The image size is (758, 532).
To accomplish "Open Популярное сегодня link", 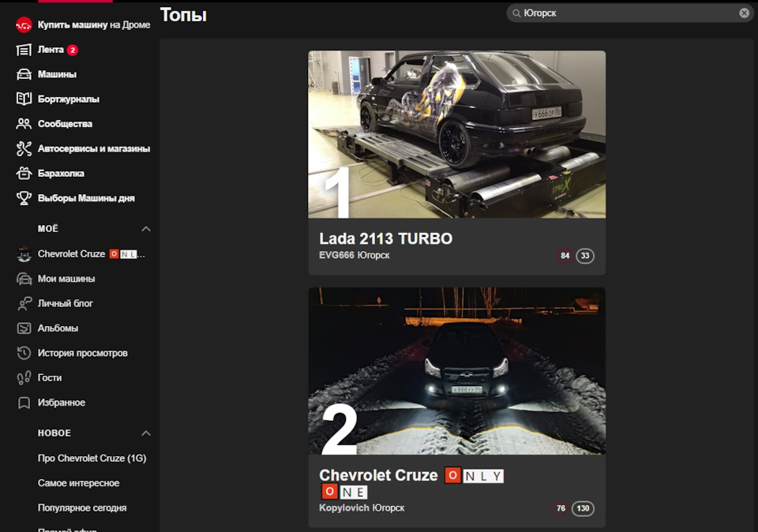I will pos(82,508).
